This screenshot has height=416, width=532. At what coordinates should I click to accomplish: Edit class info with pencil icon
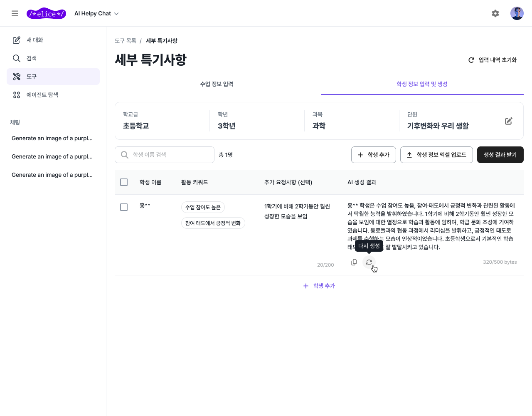click(508, 121)
